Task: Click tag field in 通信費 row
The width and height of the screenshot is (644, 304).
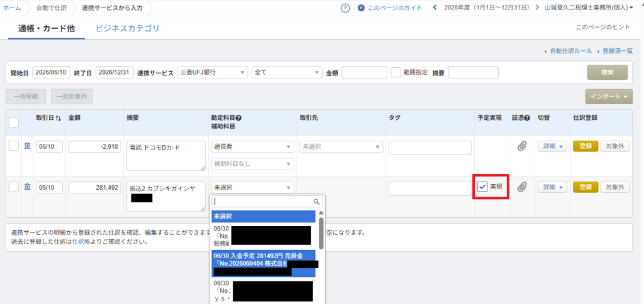Action: pos(430,148)
